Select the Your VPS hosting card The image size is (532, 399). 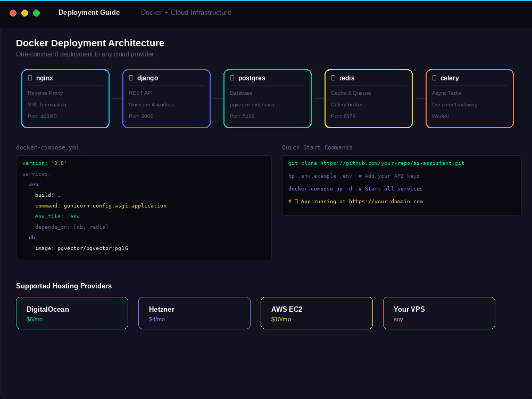pos(439,313)
